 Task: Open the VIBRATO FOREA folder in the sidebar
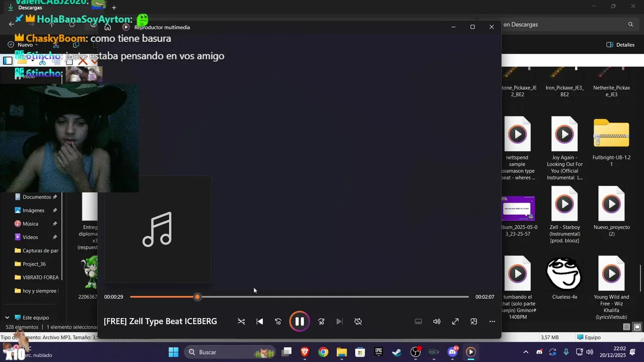37,277
